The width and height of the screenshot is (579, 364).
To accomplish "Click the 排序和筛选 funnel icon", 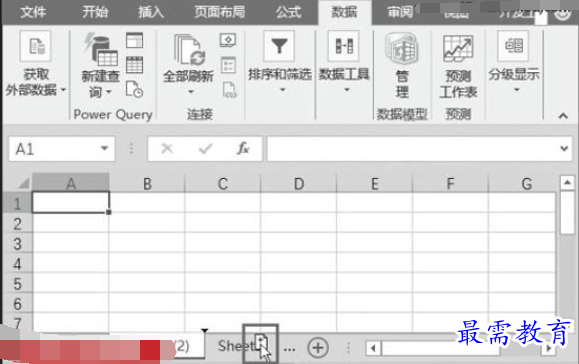I will 279,46.
